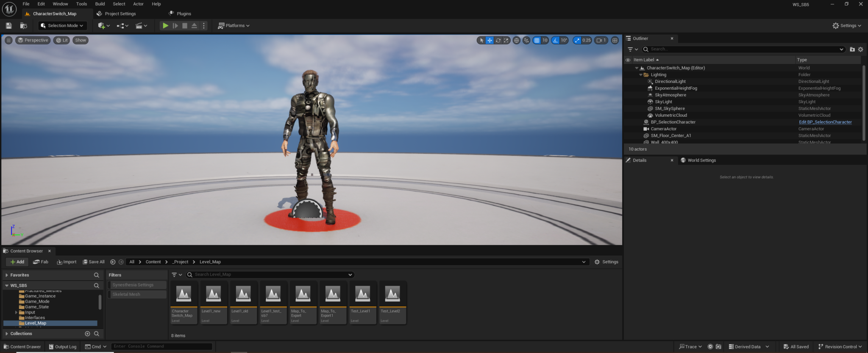Open the Browse content folder icon next to save

coord(24,25)
